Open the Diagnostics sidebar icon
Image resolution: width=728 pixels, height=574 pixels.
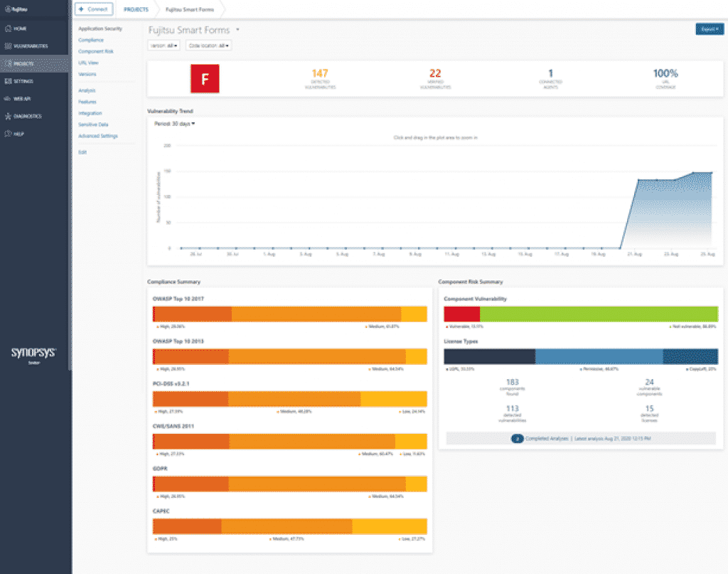[x=8, y=116]
